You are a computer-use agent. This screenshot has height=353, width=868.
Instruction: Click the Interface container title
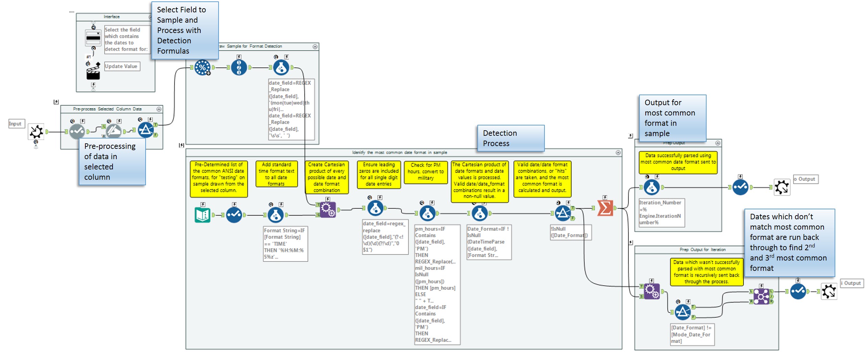coord(112,17)
